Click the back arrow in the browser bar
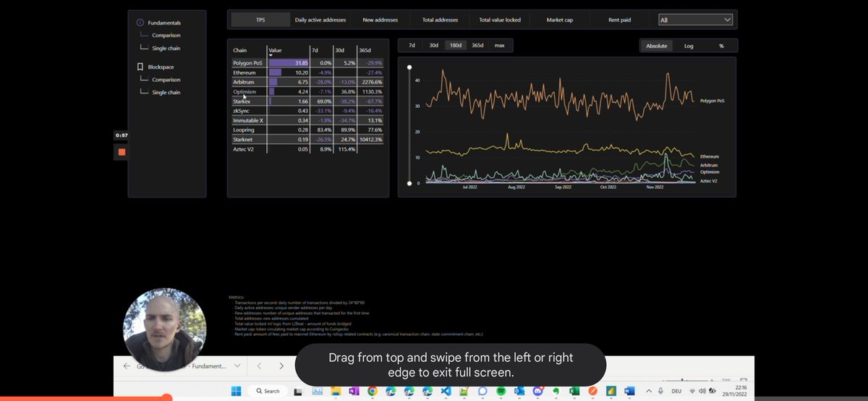Viewport: 868px width, 401px height. [x=127, y=366]
